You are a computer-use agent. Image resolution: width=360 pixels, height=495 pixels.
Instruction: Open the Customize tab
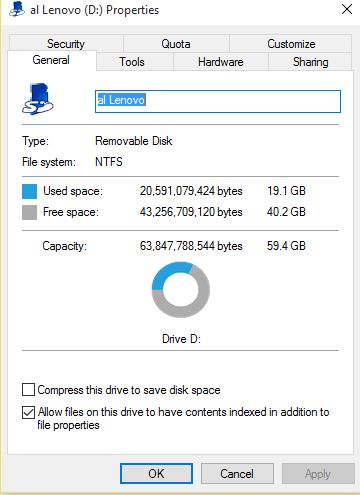tap(291, 44)
